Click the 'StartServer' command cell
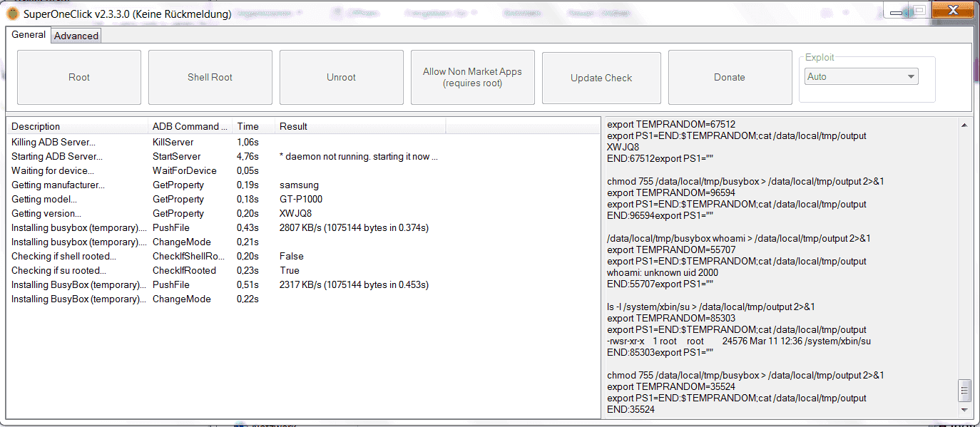The width and height of the screenshot is (980, 427). (176, 156)
